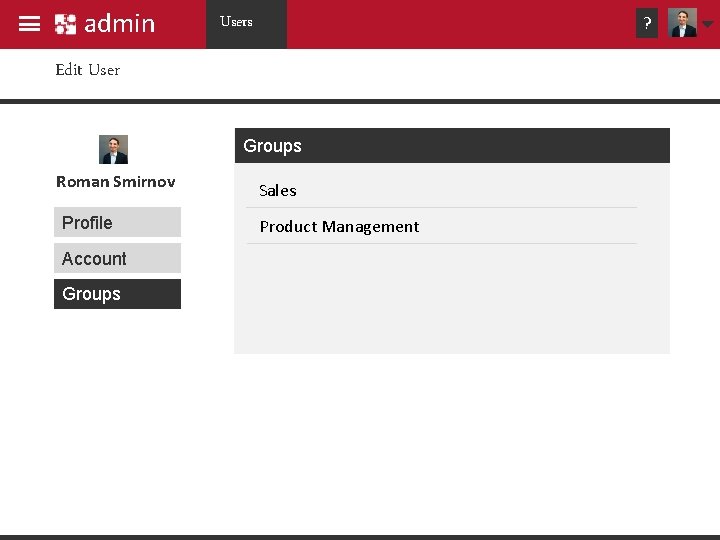Click the user avatar in header
Image resolution: width=720 pixels, height=540 pixels.
tap(682, 22)
